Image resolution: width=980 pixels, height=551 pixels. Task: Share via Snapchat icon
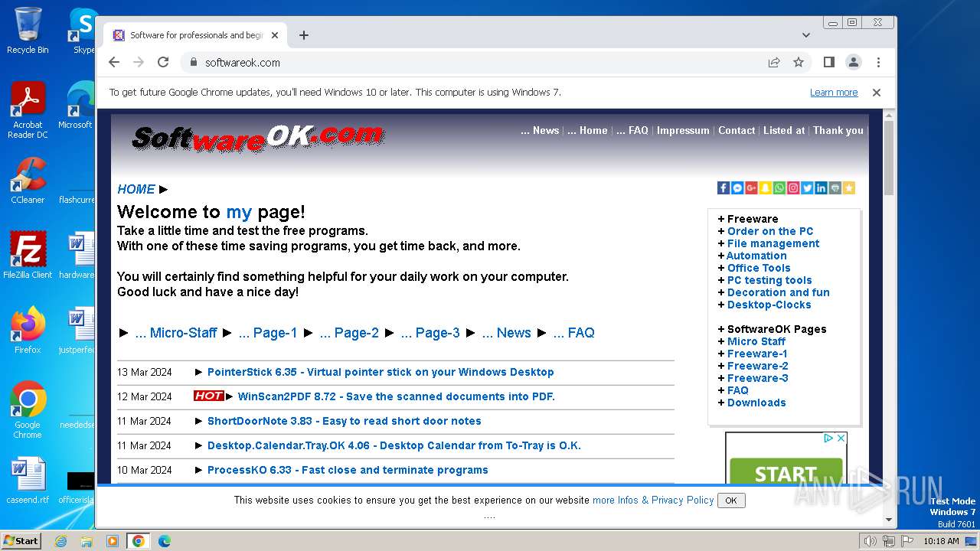click(x=765, y=188)
